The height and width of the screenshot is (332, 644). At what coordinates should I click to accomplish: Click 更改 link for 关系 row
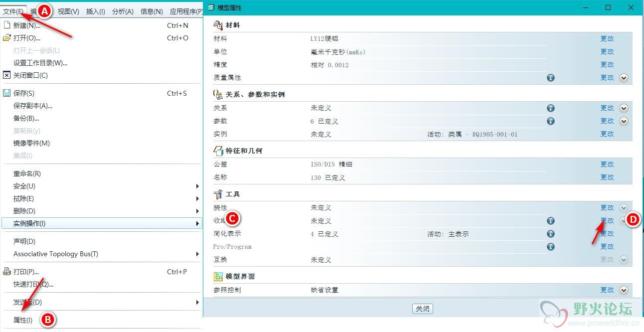pyautogui.click(x=607, y=108)
